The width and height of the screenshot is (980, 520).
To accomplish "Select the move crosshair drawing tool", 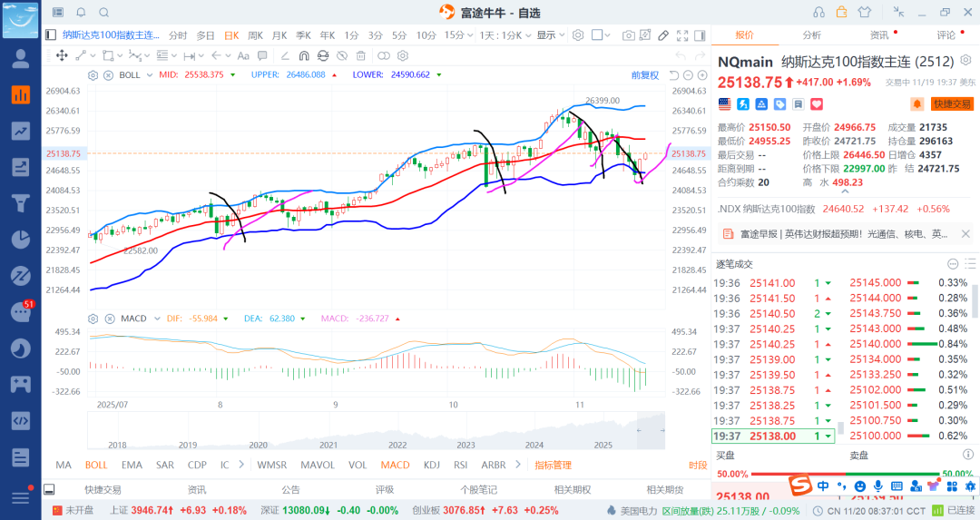I will coord(62,55).
